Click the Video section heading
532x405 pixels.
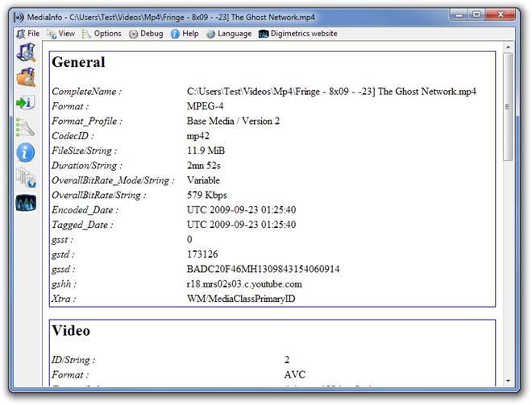(x=71, y=331)
